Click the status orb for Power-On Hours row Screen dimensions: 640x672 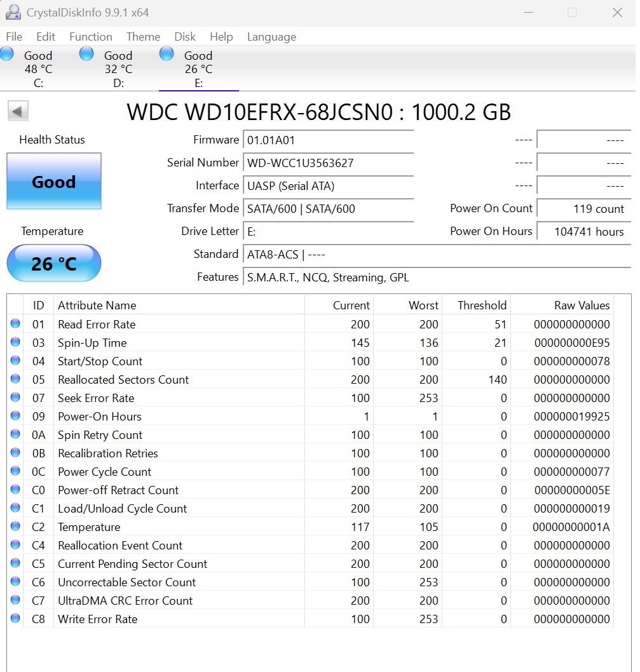point(15,416)
